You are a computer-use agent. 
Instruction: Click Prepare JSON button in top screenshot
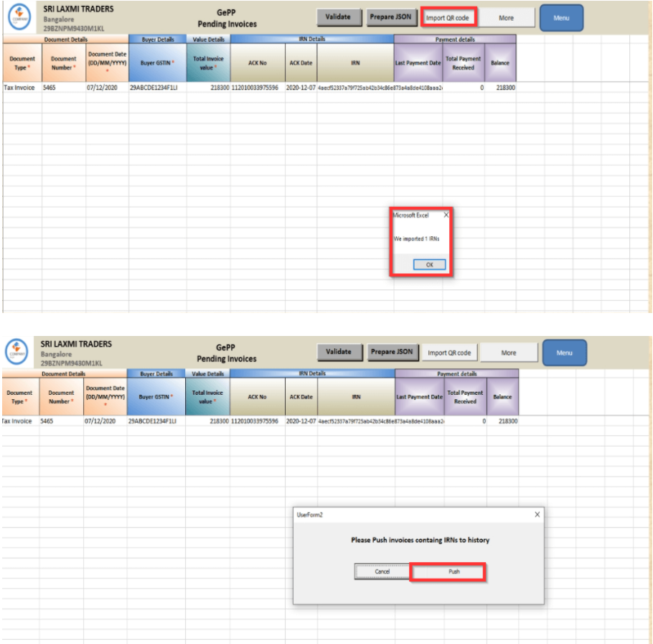pyautogui.click(x=391, y=17)
